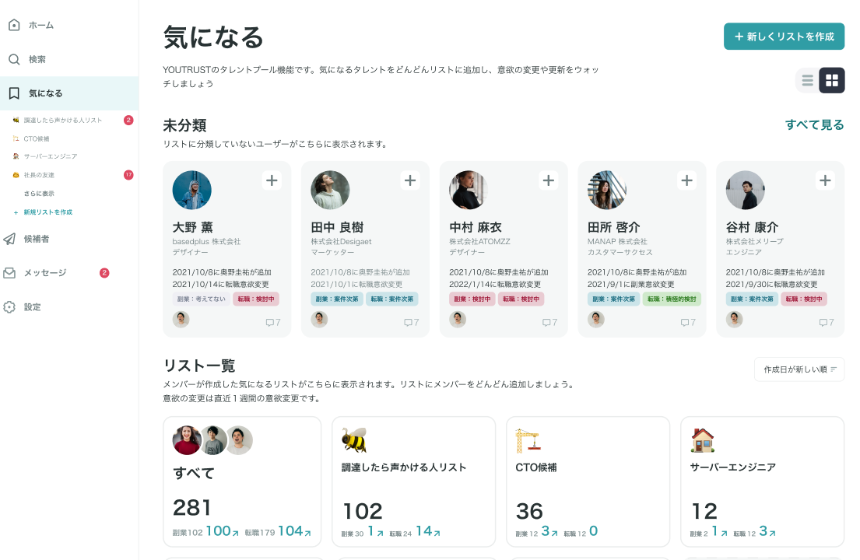The width and height of the screenshot is (860, 560).
Task: Click plus icon on 大野 薫 card
Action: click(271, 181)
